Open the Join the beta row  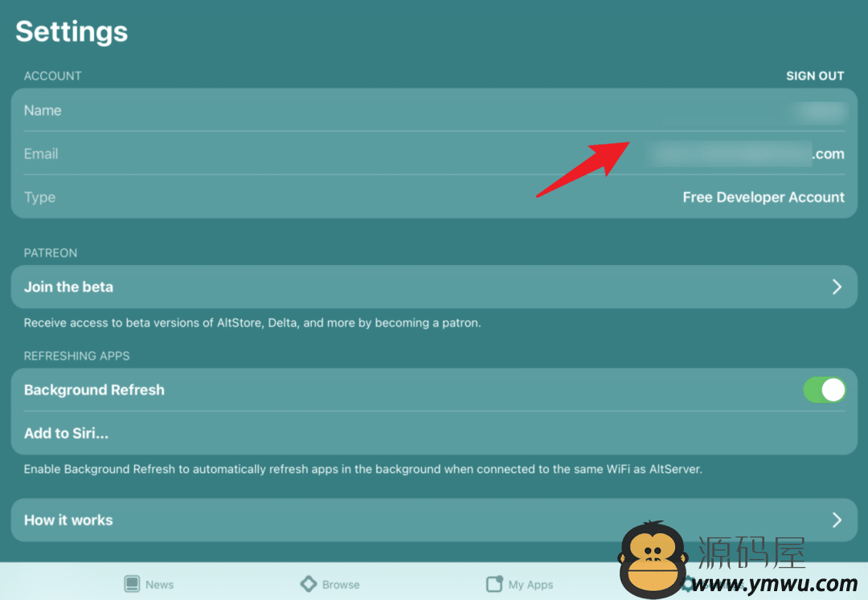tap(434, 287)
